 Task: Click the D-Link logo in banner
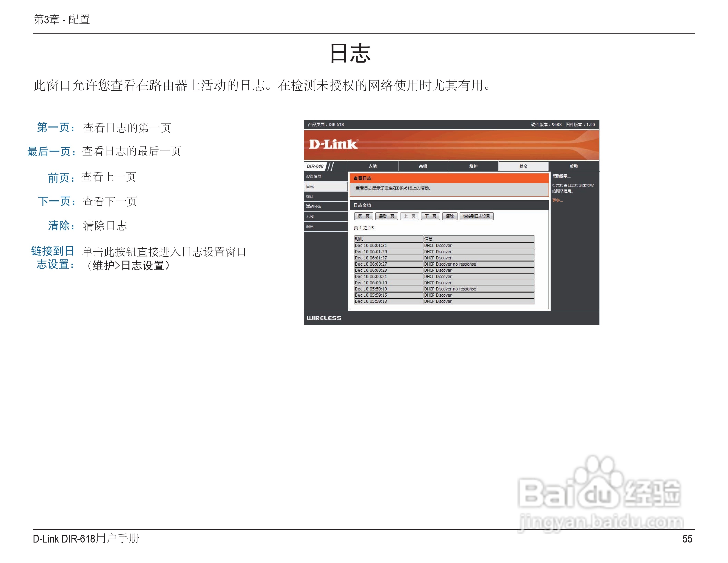[x=333, y=144]
